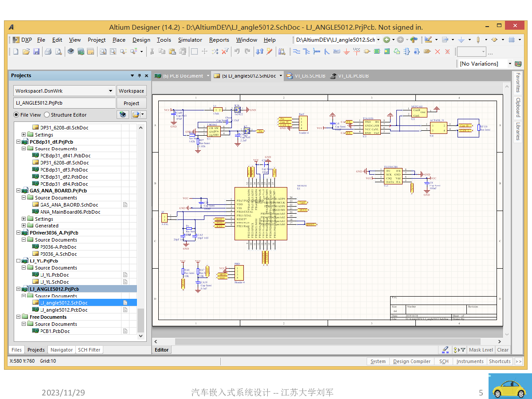Click the Save floppy disk icon
Image resolution: width=532 pixels, height=399 pixels.
click(x=36, y=51)
